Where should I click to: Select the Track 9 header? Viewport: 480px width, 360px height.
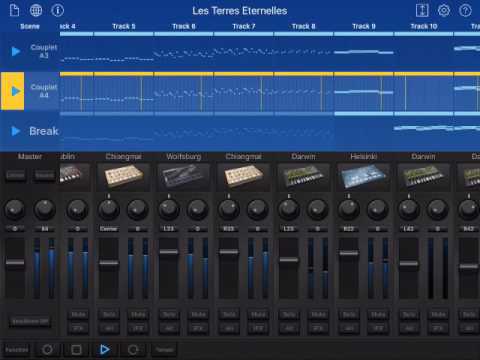[x=364, y=26]
